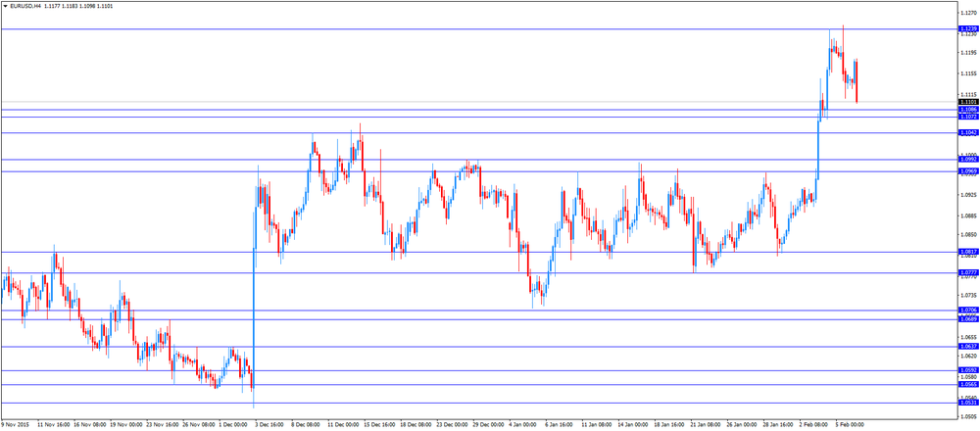Viewport: 980px width, 431px height.
Task: Click the 5 Feb 00:00 time label
Action: (x=849, y=424)
